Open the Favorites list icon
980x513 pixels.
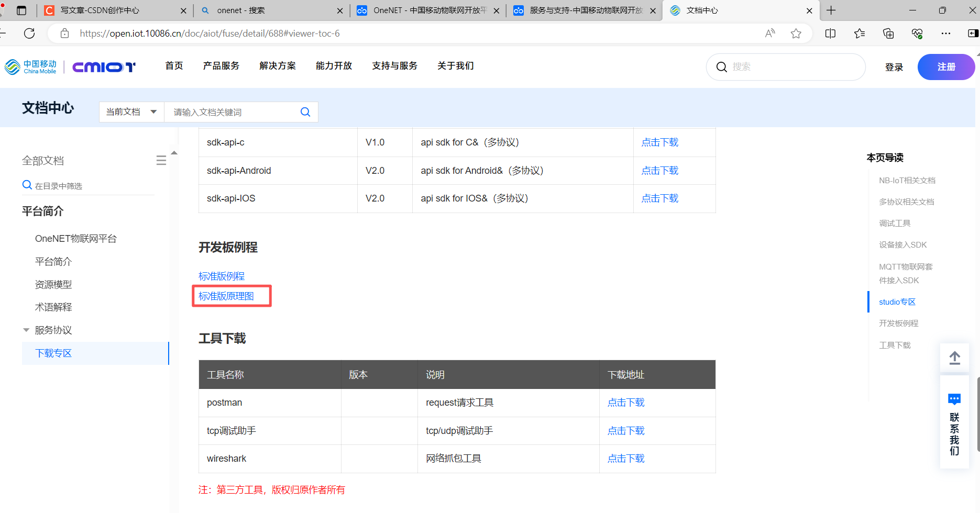pos(860,34)
